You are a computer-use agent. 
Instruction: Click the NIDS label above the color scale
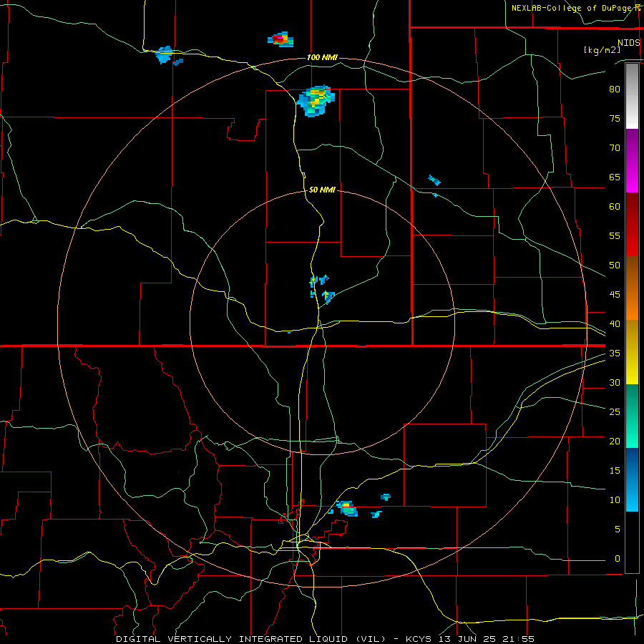pyautogui.click(x=628, y=43)
